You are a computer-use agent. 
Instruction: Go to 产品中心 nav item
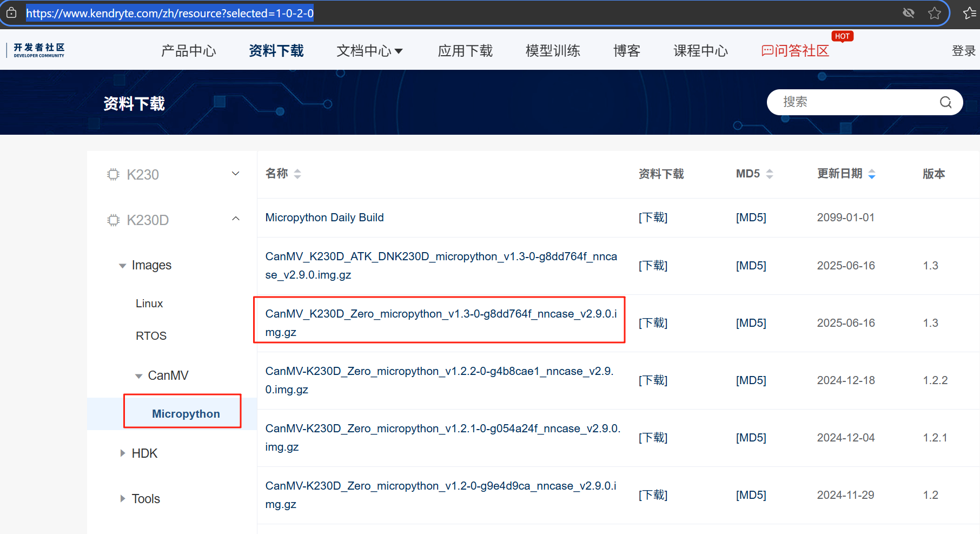pyautogui.click(x=189, y=51)
